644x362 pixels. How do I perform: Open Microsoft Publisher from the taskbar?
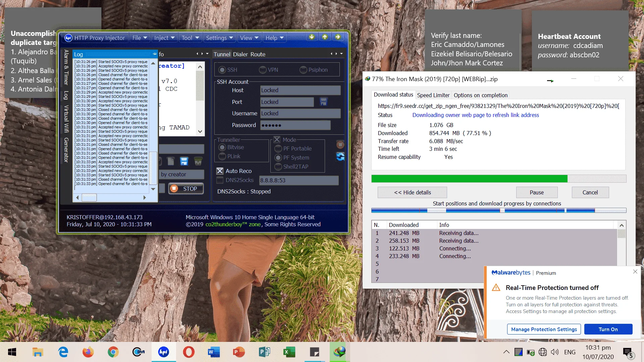point(264,352)
